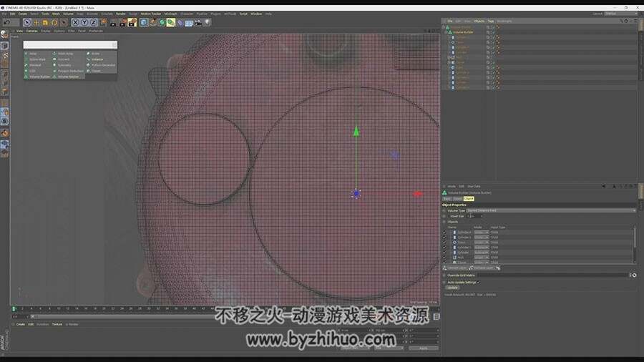Toggle Auto Update Settings checkbox
This screenshot has width=644, height=362.
pos(479,283)
